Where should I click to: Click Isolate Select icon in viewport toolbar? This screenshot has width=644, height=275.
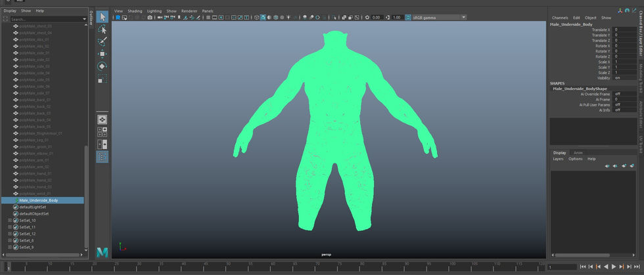coord(334,18)
